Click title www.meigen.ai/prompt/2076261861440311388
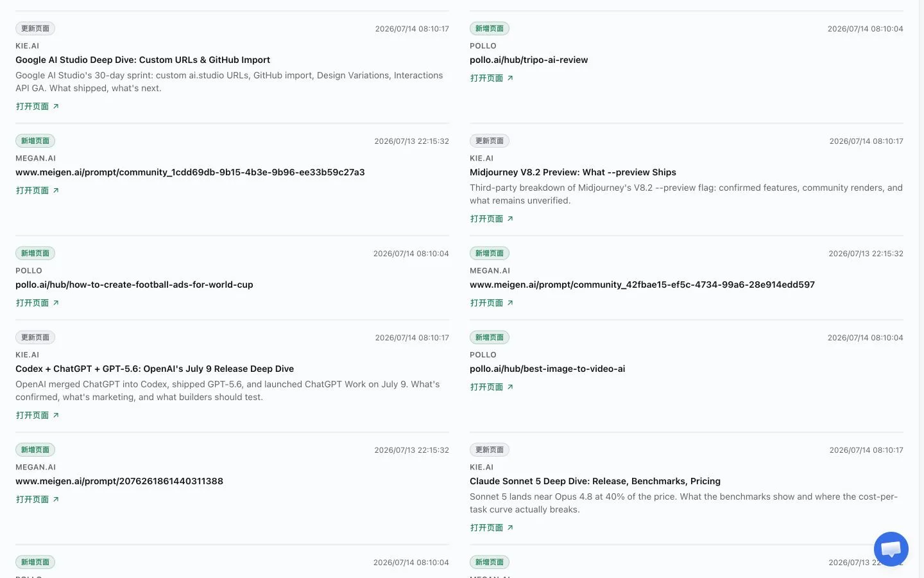This screenshot has width=924, height=578. pyautogui.click(x=119, y=481)
